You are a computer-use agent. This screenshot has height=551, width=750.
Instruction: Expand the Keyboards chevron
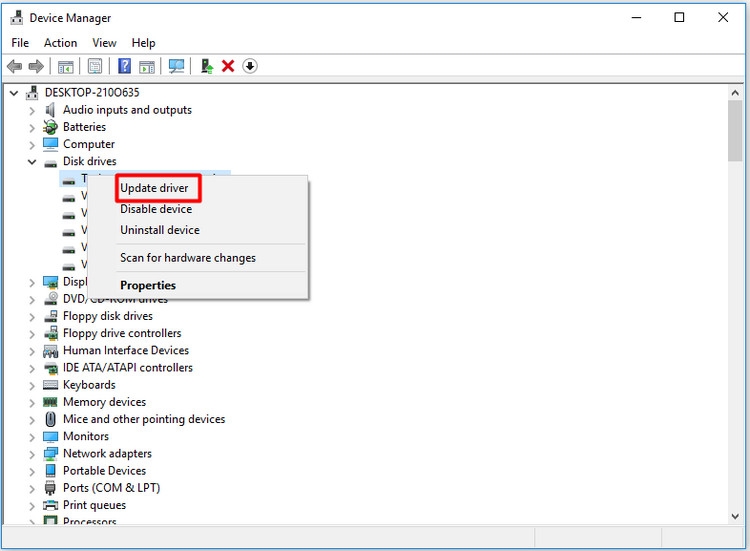click(32, 386)
